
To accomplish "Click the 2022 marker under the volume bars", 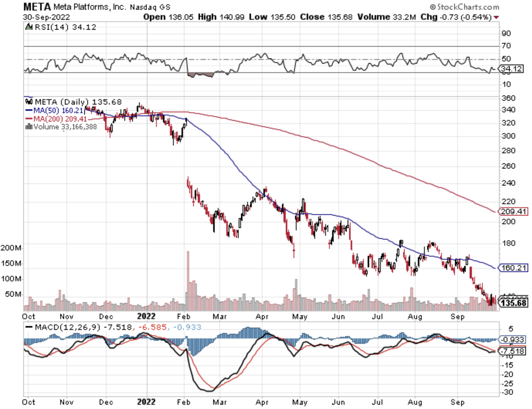I will point(146,317).
